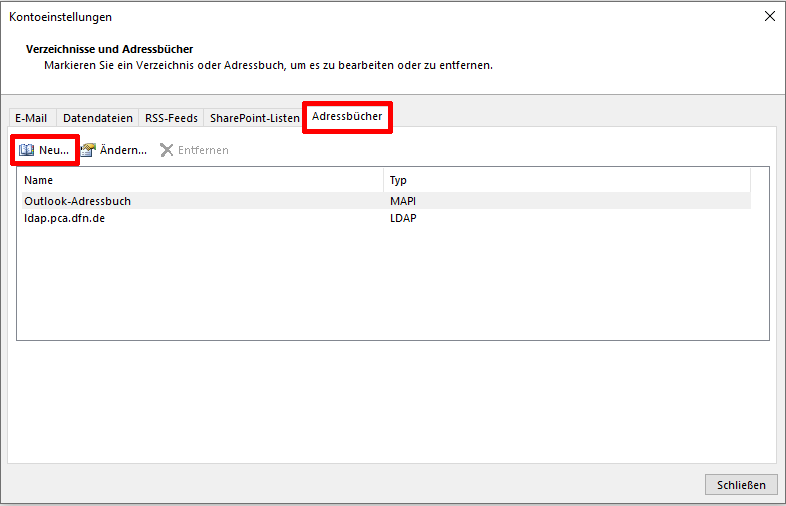Open the Datendateien tab
Screen dimensions: 786x506
click(x=98, y=118)
